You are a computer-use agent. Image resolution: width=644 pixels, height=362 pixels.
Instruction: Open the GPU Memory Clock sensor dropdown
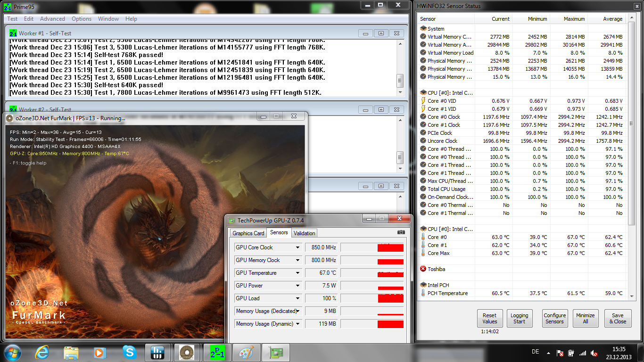coord(298,260)
